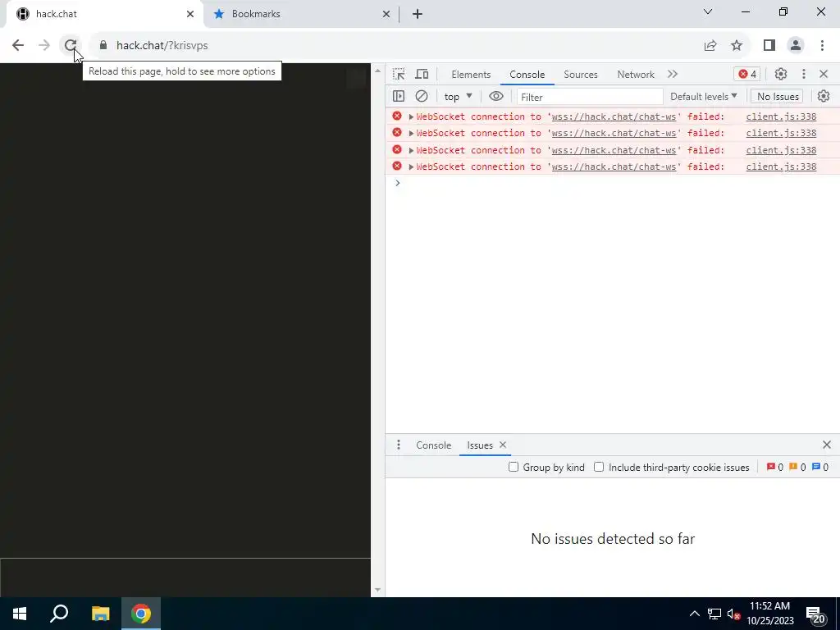Expand the fourth WebSocket error message
The image size is (840, 630).
tap(411, 167)
